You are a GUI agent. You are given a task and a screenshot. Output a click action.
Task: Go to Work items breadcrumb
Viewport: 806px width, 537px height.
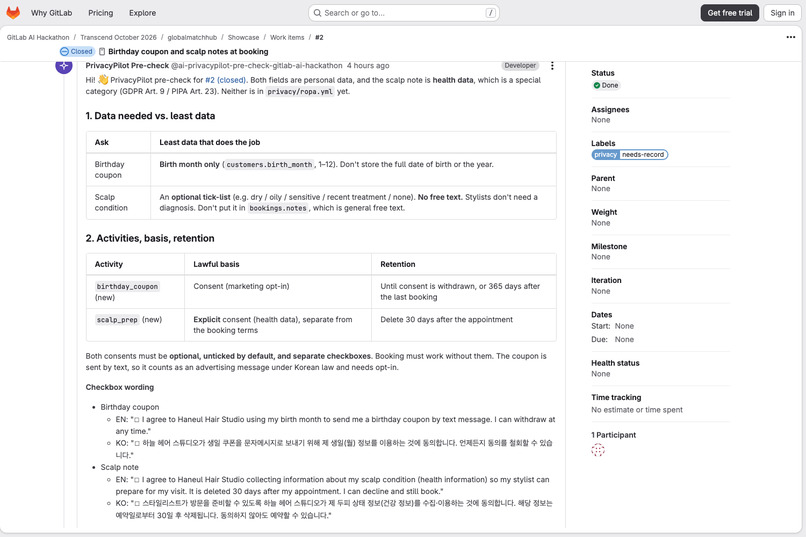287,38
